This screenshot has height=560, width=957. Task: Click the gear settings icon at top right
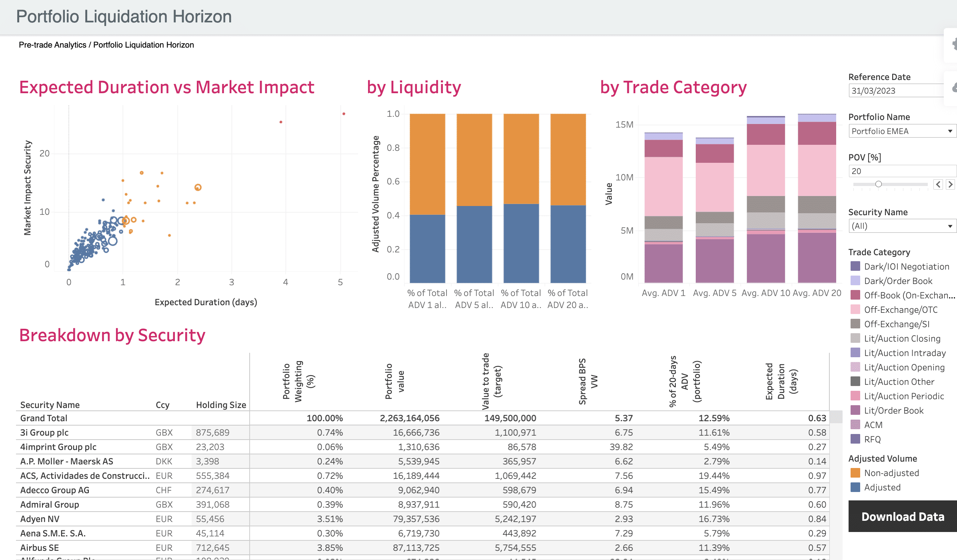click(x=954, y=44)
